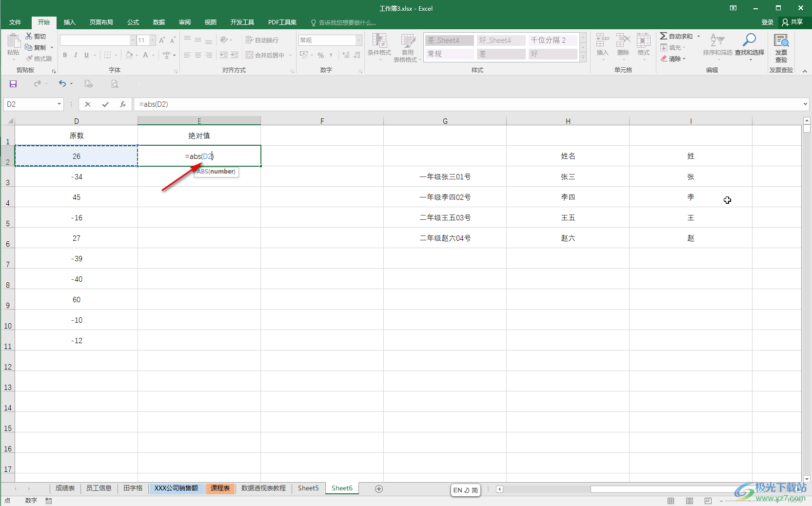The width and height of the screenshot is (812, 506).
Task: Open the Insert ribbon tab
Action: tap(70, 22)
